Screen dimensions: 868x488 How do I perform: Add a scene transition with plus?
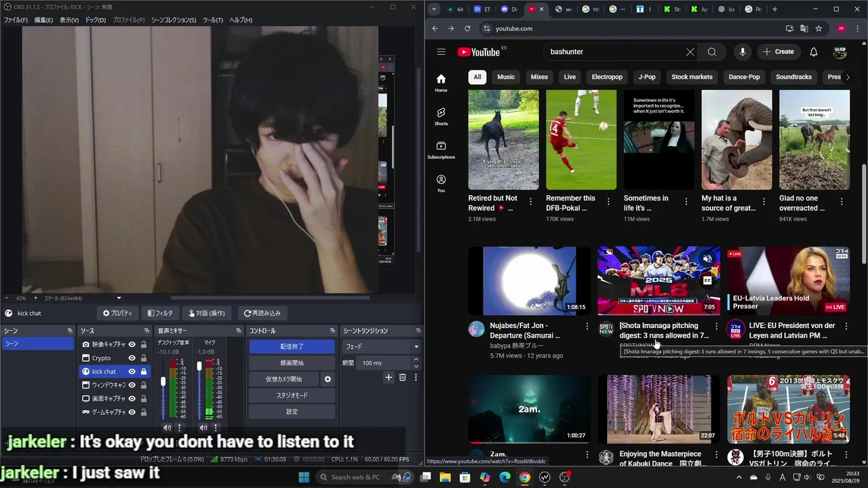pos(389,378)
